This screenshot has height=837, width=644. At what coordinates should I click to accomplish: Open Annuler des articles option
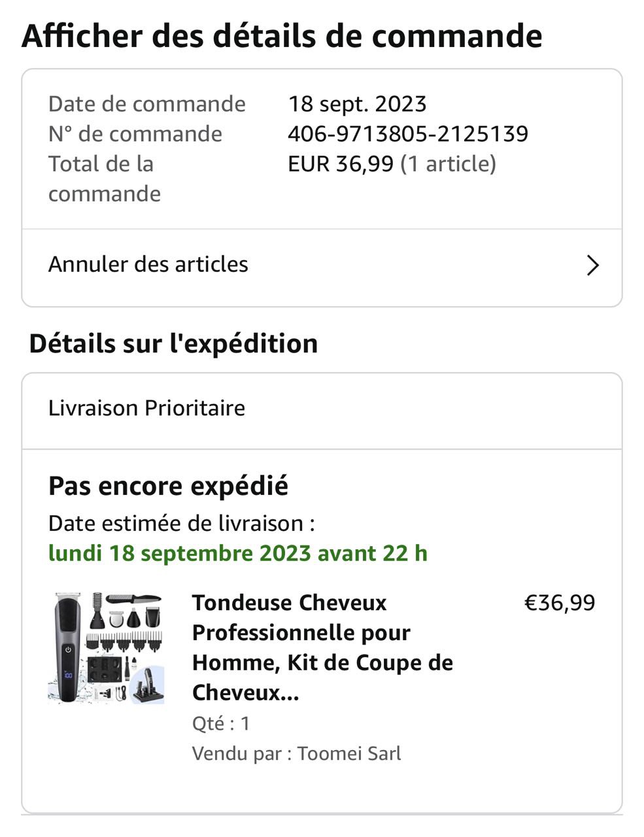pos(148,264)
